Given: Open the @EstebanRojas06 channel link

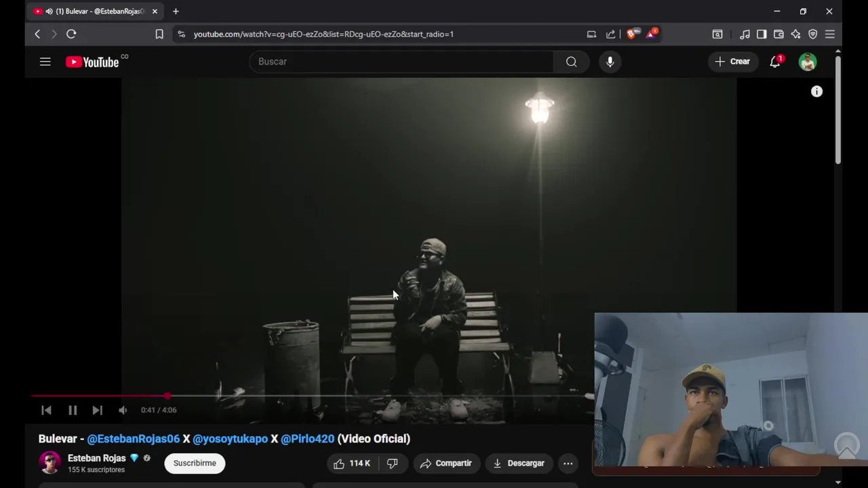Looking at the screenshot, I should [134, 439].
